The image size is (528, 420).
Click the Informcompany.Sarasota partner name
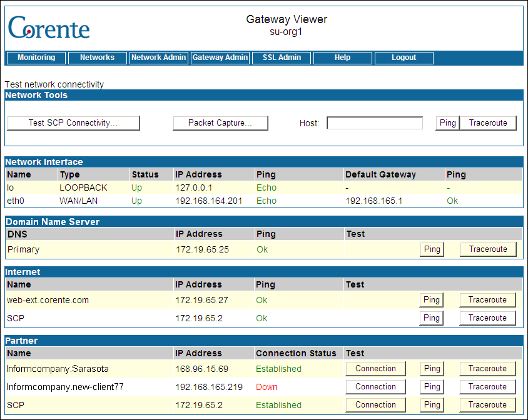(58, 369)
